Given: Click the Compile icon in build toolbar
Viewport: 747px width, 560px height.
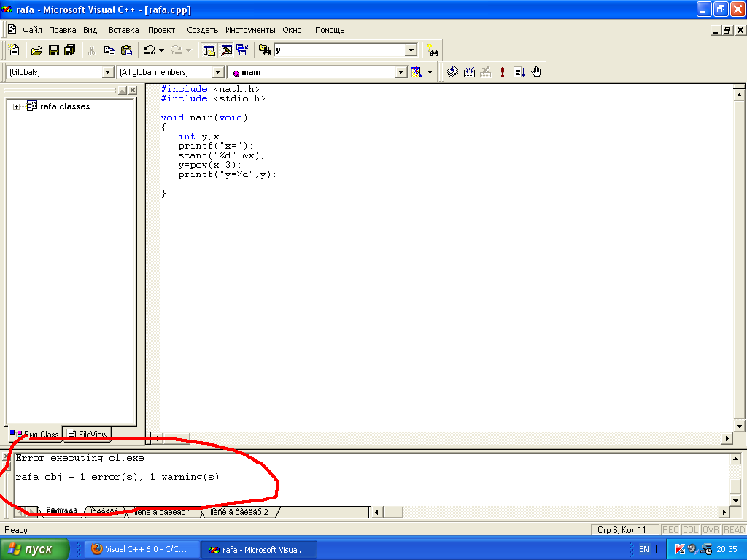Looking at the screenshot, I should click(452, 72).
